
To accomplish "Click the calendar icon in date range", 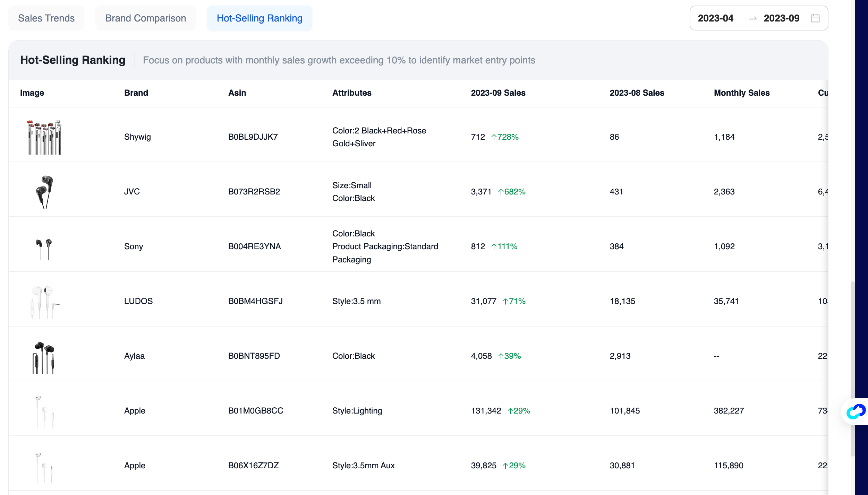I will point(815,18).
